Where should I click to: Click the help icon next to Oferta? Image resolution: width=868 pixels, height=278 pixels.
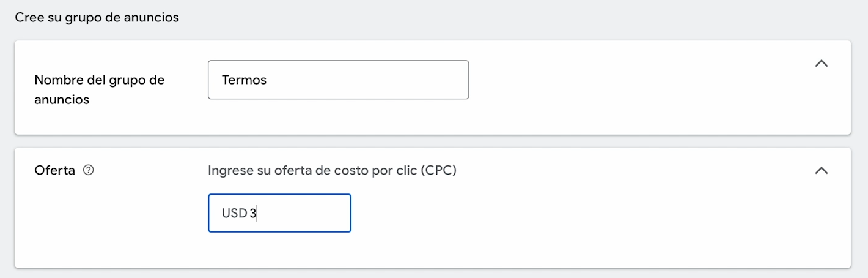tap(88, 171)
